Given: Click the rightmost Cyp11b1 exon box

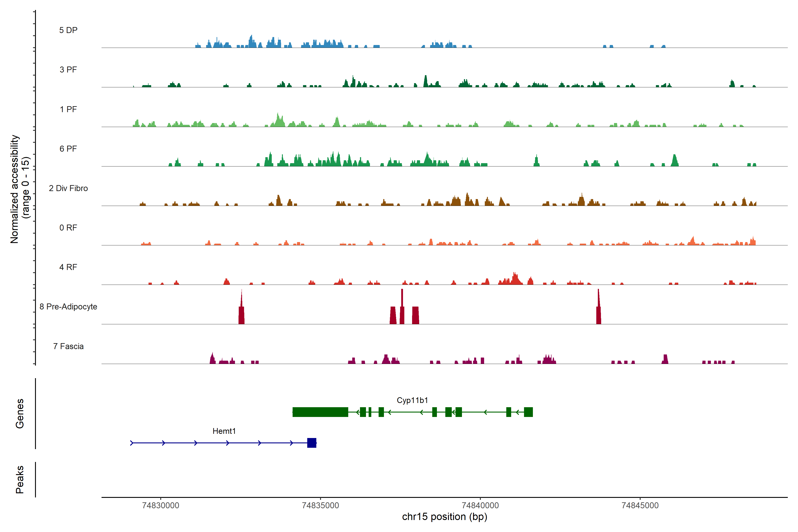Looking at the screenshot, I should tap(528, 412).
